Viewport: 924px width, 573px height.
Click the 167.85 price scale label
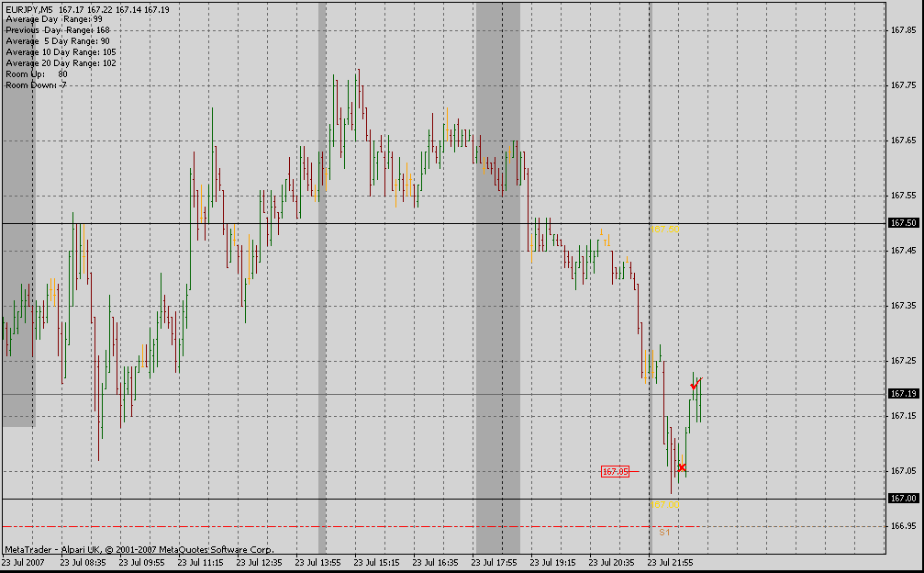click(x=903, y=30)
